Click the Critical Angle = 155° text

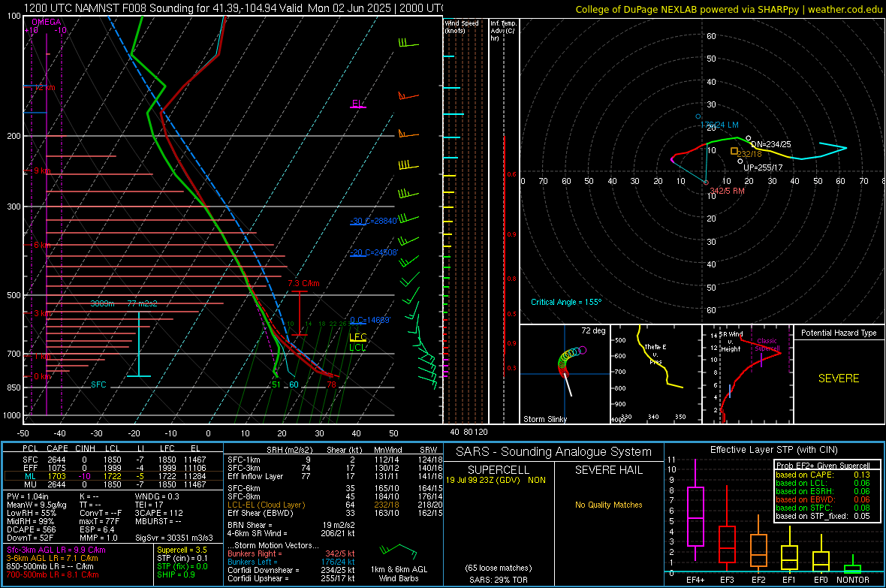(566, 302)
